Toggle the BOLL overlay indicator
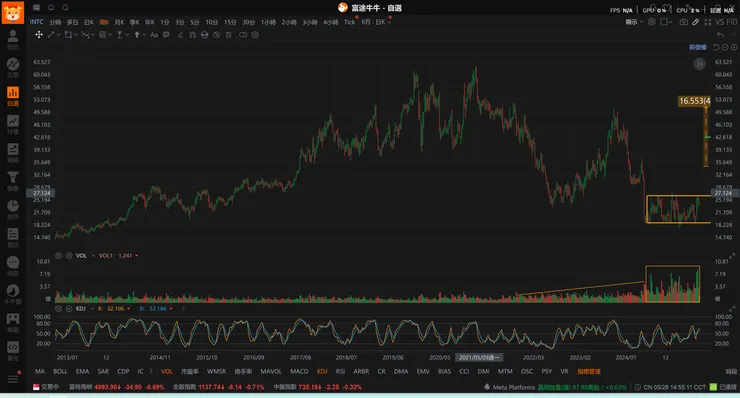 tap(60, 372)
